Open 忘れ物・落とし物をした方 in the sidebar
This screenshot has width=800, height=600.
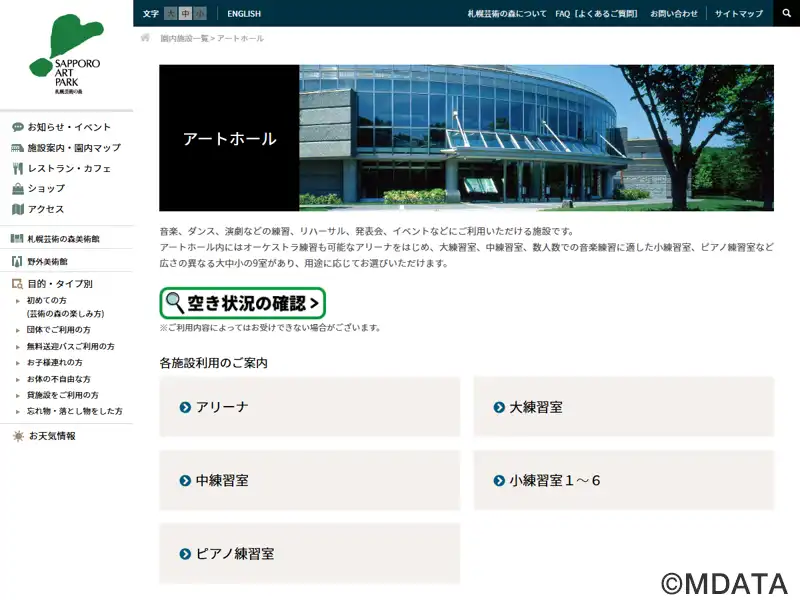[74, 411]
